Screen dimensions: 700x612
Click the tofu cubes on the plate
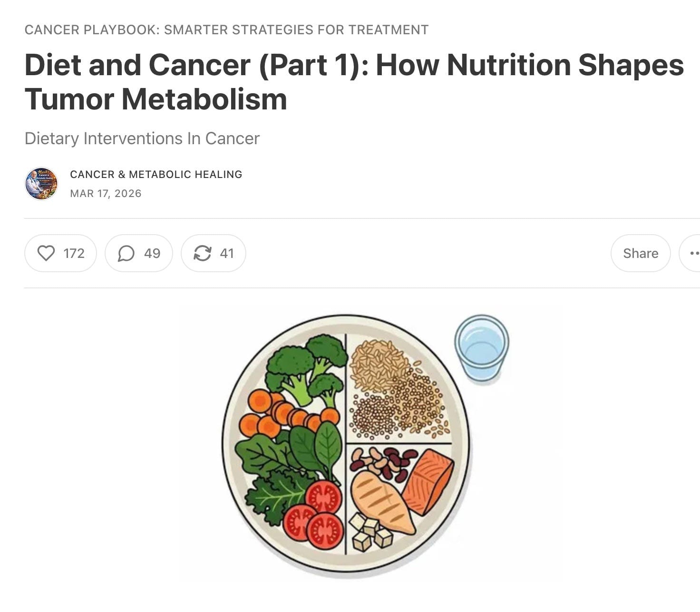[370, 532]
